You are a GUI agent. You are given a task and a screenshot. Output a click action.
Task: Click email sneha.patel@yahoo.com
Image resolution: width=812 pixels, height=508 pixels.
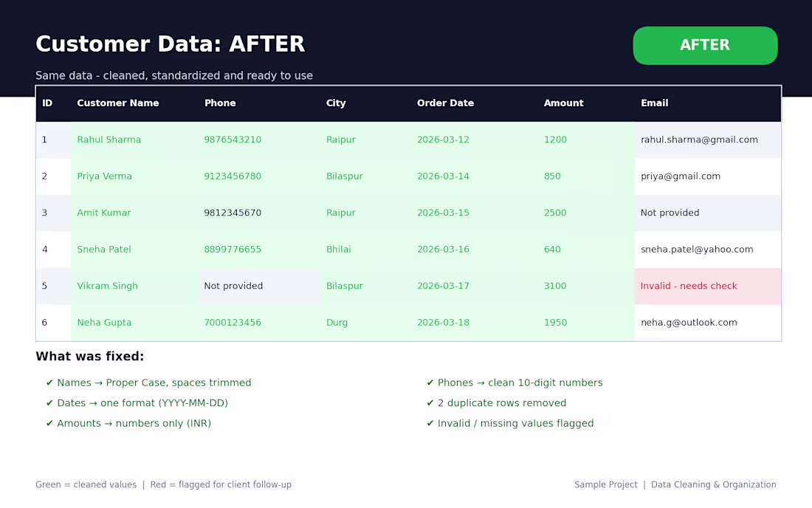click(697, 249)
